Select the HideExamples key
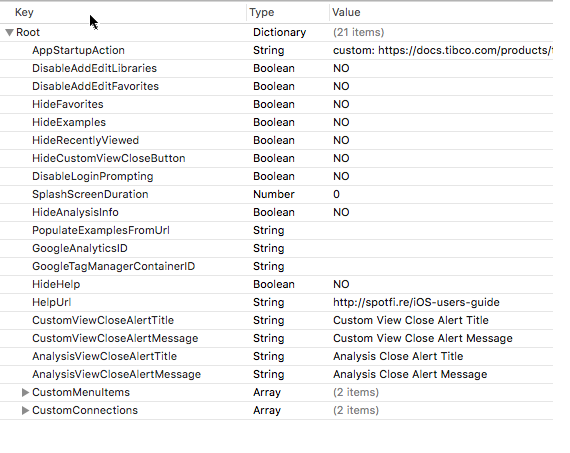The image size is (570, 453). 69,122
